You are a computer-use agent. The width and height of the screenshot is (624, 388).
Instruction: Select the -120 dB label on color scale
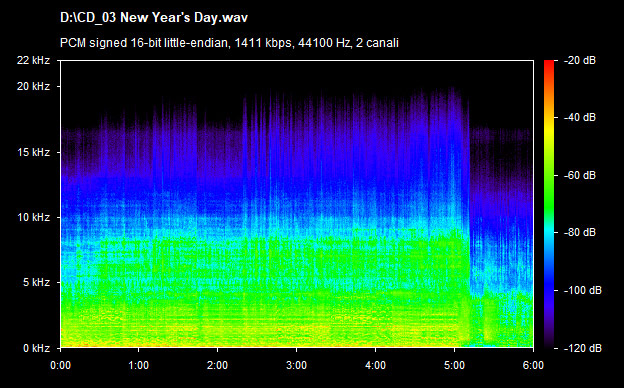(x=583, y=348)
